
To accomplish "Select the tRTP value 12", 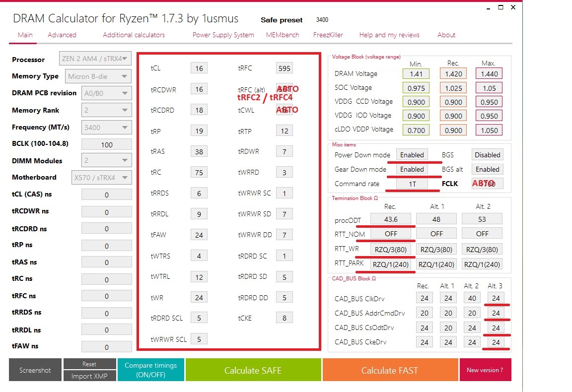I will [284, 131].
